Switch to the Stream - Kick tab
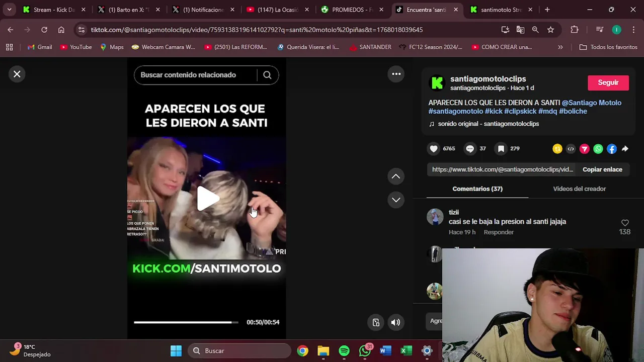Image resolution: width=644 pixels, height=362 pixels. pos(54,10)
